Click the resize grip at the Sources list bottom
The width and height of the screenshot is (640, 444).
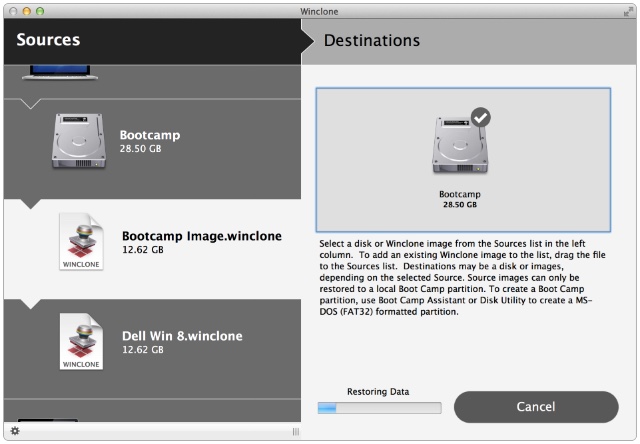(295, 431)
